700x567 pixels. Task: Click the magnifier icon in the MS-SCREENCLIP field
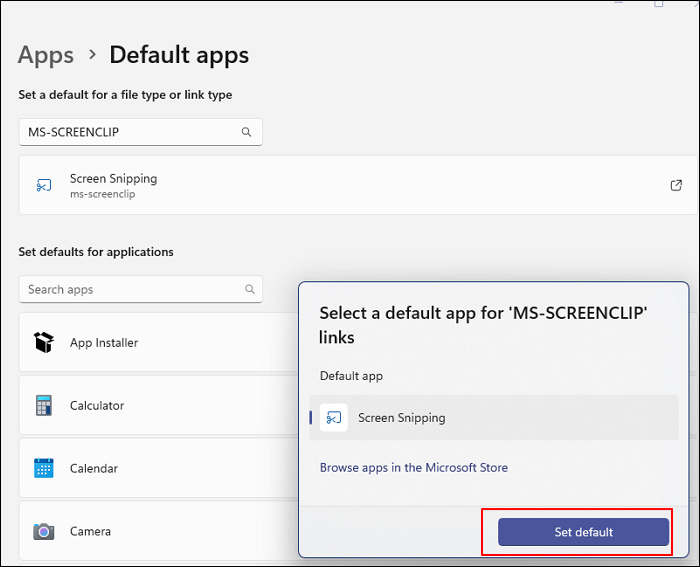pos(247,132)
